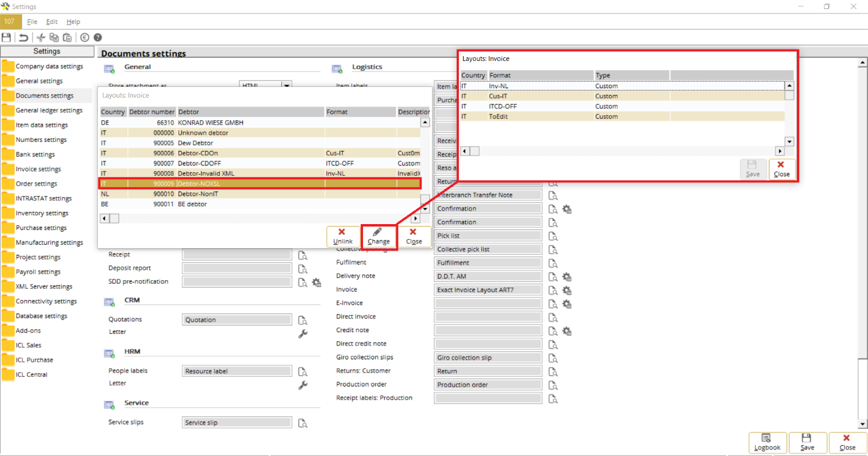Click the Save disk icon in toolbar
The width and height of the screenshot is (868, 456).
[7, 37]
